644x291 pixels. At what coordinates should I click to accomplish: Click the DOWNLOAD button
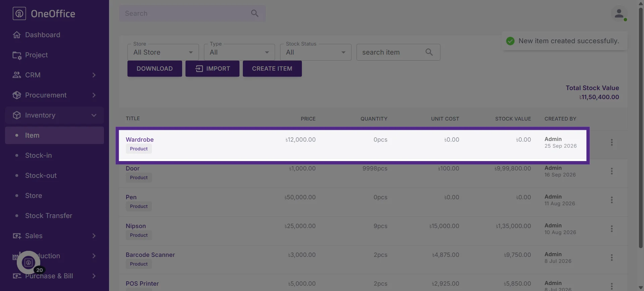(x=155, y=69)
